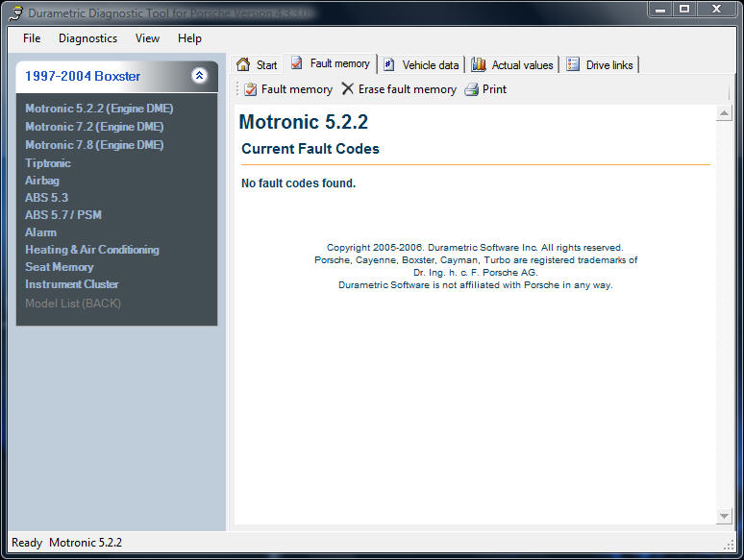Click the Start tab house icon
The image size is (744, 560).
tap(243, 64)
